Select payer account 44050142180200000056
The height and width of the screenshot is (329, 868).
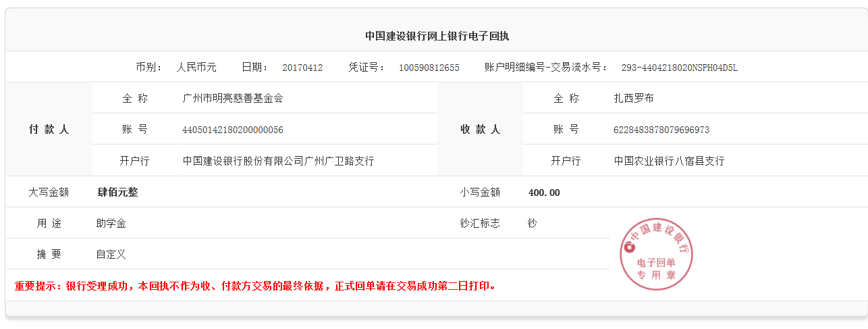[233, 130]
